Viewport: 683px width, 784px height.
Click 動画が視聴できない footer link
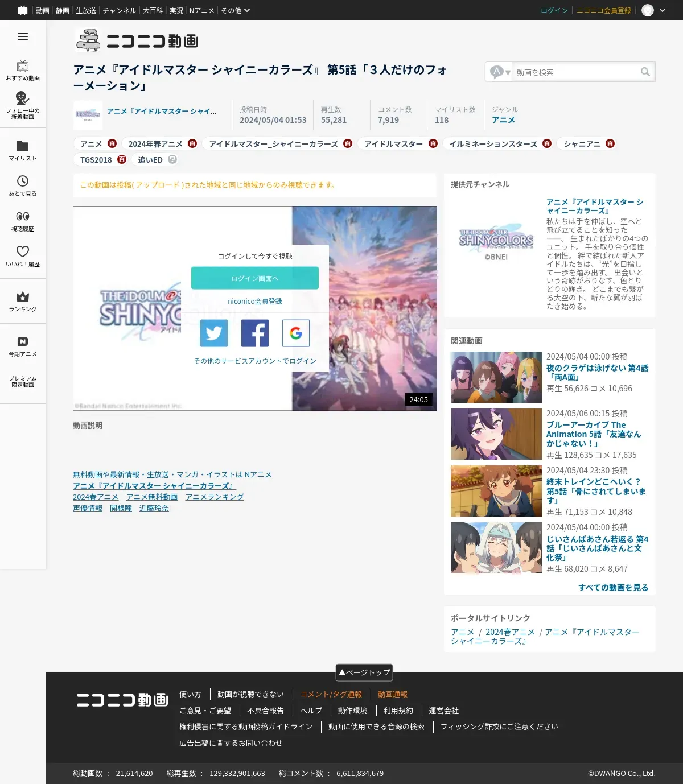[250, 694]
